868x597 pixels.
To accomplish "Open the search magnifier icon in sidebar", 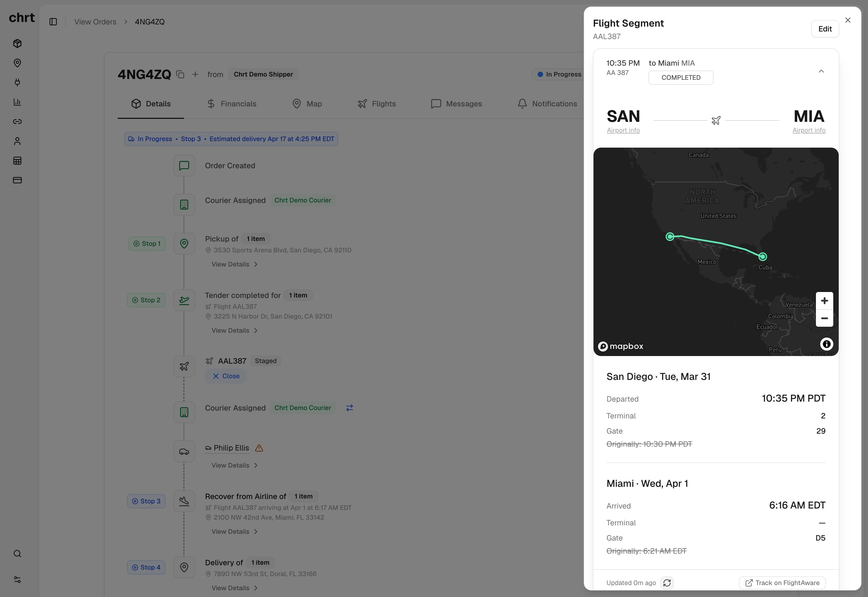I will click(17, 553).
